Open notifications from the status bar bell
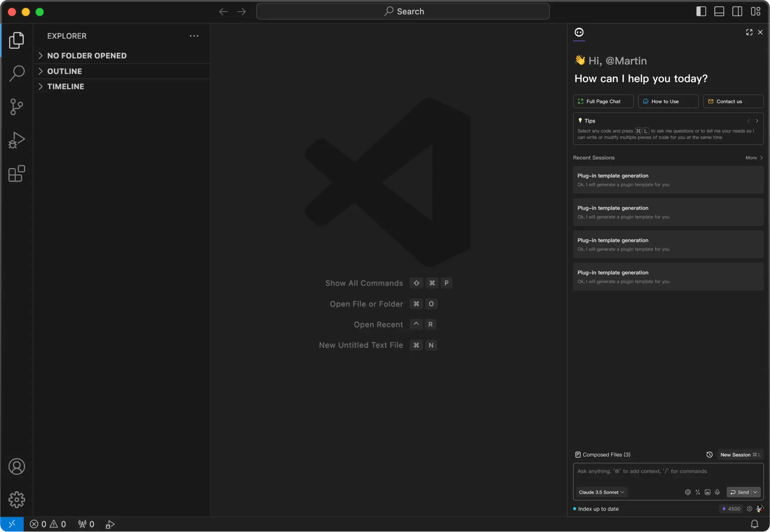 (754, 524)
